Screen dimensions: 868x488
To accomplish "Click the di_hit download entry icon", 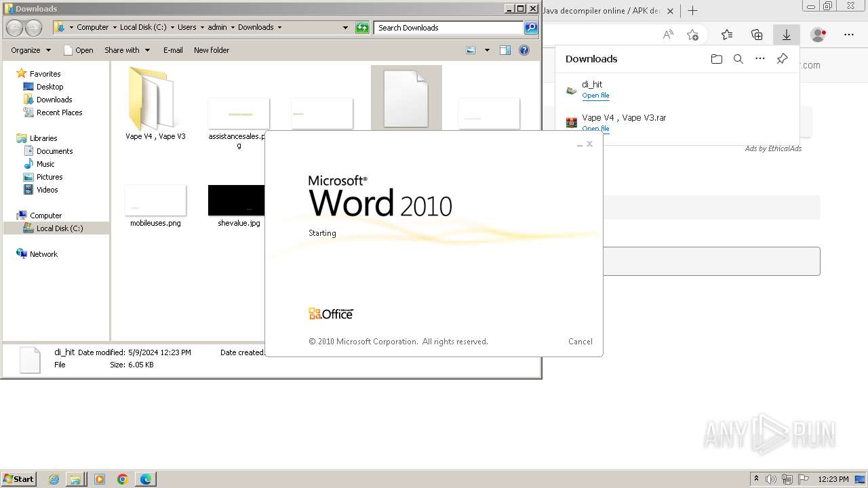I will point(572,90).
